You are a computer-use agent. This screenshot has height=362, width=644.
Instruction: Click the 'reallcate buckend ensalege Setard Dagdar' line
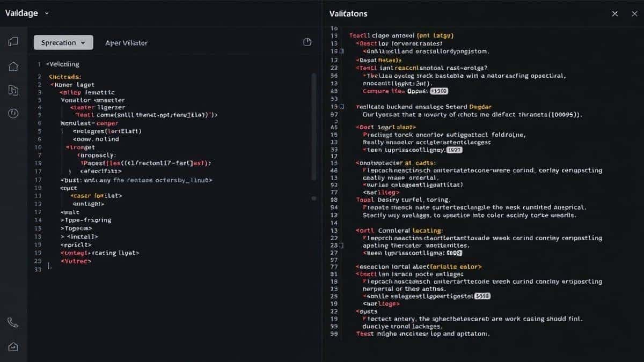tap(424, 107)
